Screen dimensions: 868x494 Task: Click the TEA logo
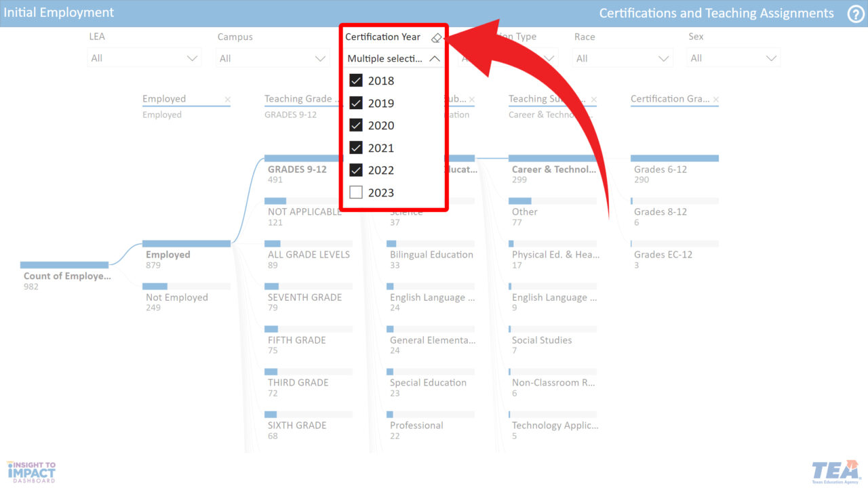(836, 471)
